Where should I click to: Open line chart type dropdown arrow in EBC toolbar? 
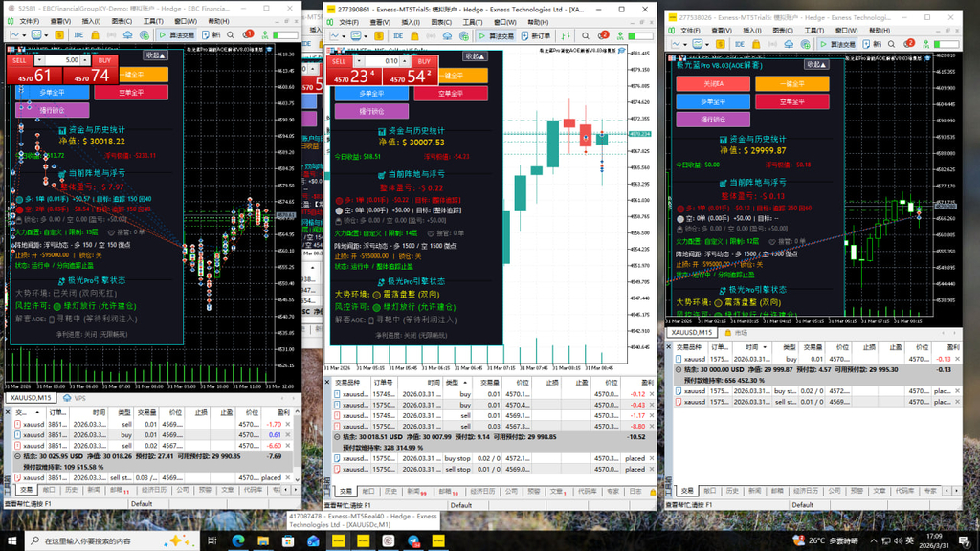pos(24,35)
